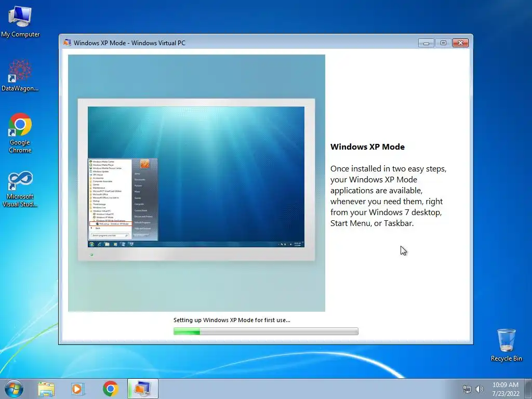The height and width of the screenshot is (399, 532).
Task: Close the Windows XP Mode window
Action: coord(460,43)
